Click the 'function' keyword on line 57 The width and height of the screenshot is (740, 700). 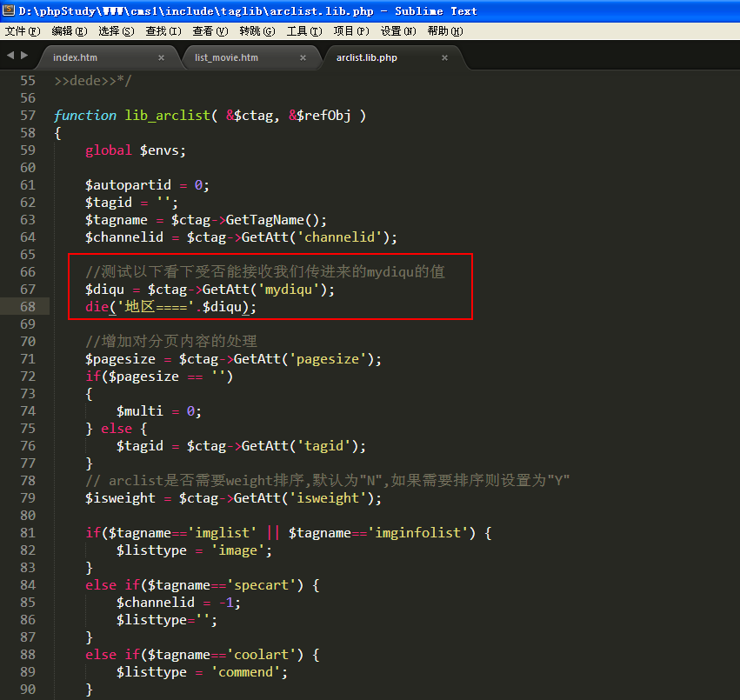point(85,116)
